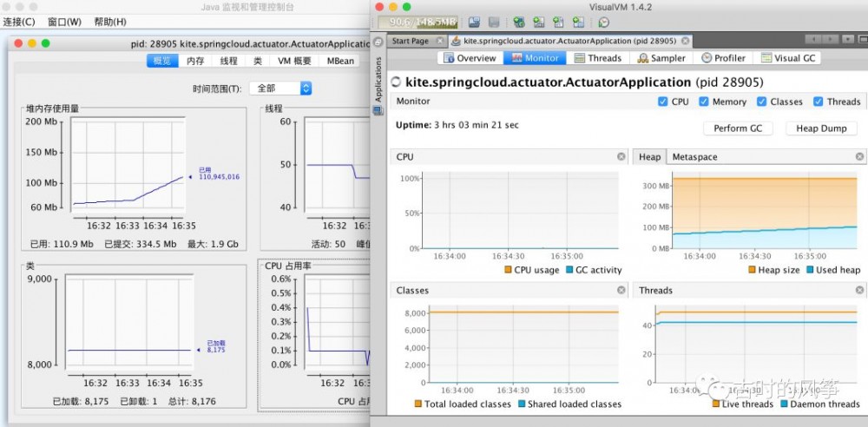
Task: Click the restore icon above Applications sidebar
Action: (378, 42)
